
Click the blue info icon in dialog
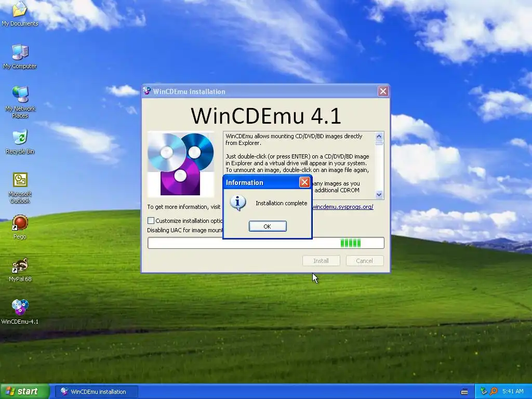coord(237,203)
